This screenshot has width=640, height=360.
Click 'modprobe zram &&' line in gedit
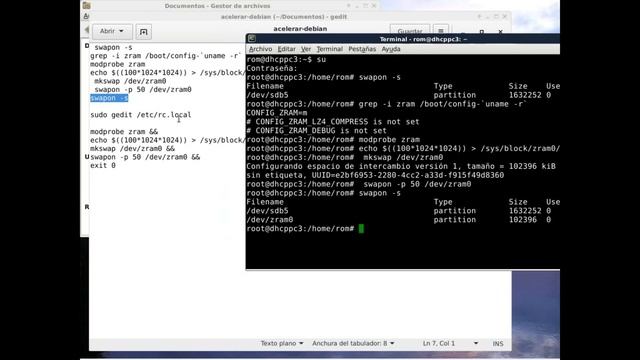[x=124, y=131]
